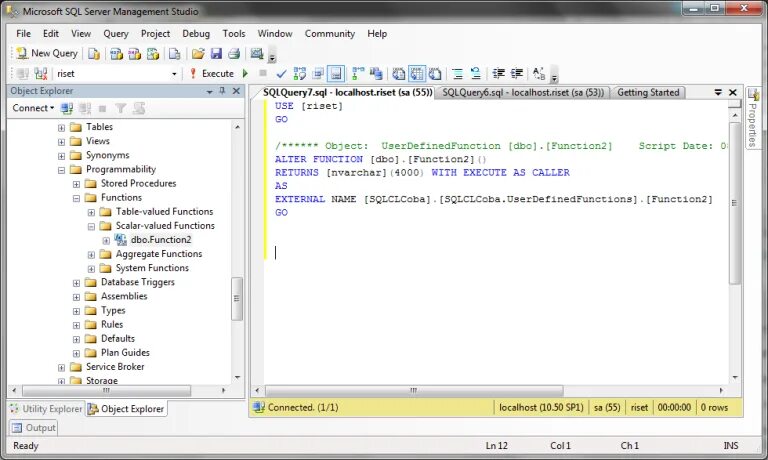The height and width of the screenshot is (460, 768).
Task: Open the Query menu
Action: tap(116, 33)
